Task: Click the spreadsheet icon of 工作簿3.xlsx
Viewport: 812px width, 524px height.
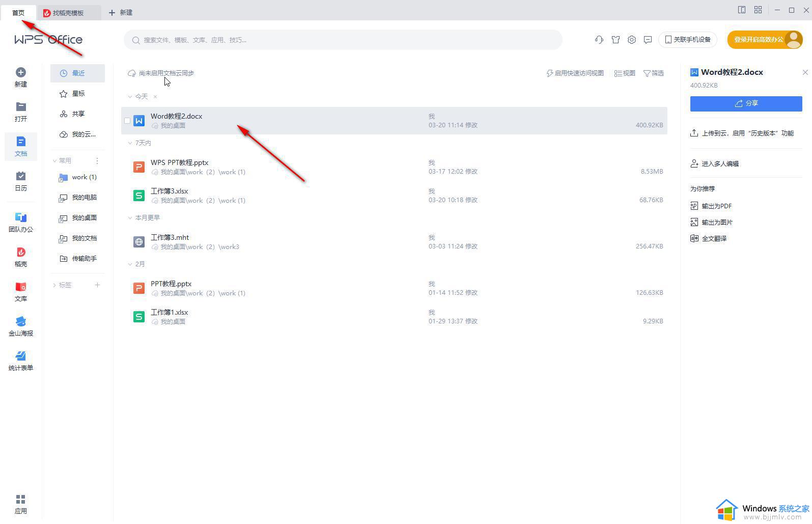Action: coord(139,196)
